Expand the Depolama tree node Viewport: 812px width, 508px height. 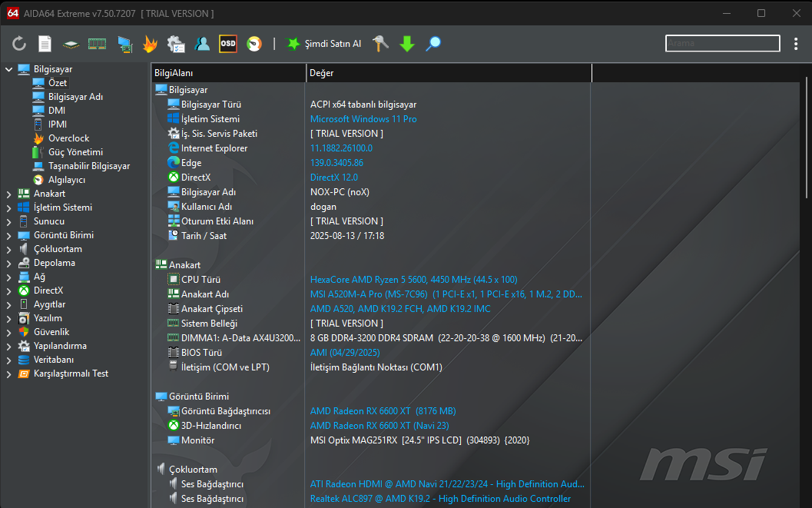[8, 263]
